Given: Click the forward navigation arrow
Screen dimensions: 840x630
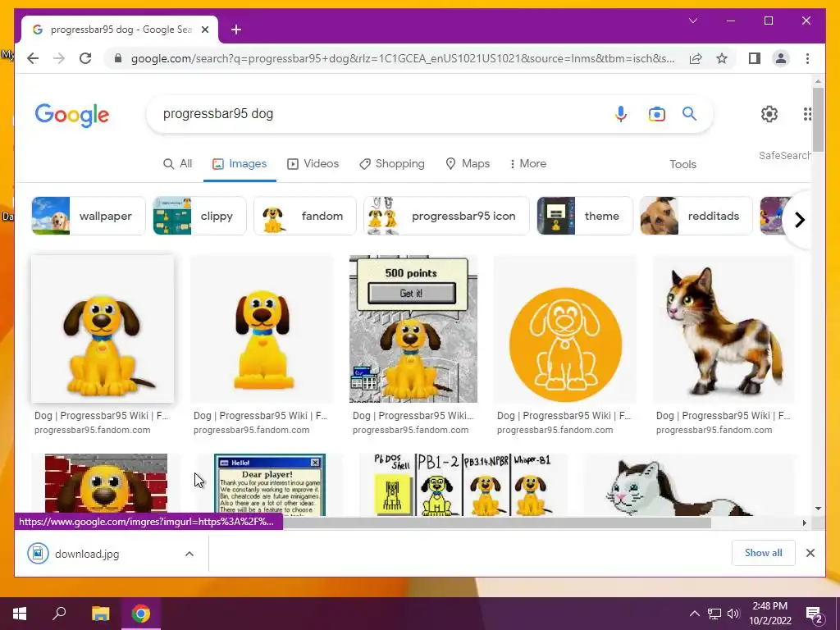Looking at the screenshot, I should (59, 58).
